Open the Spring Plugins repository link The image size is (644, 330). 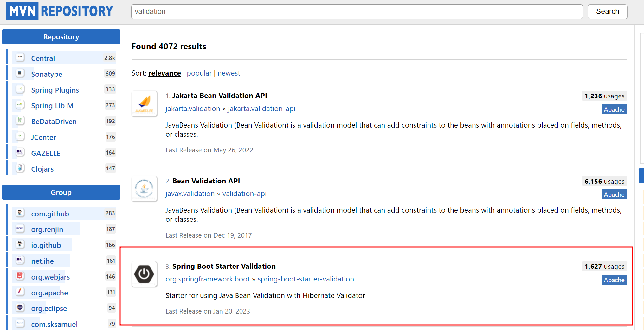tap(55, 90)
